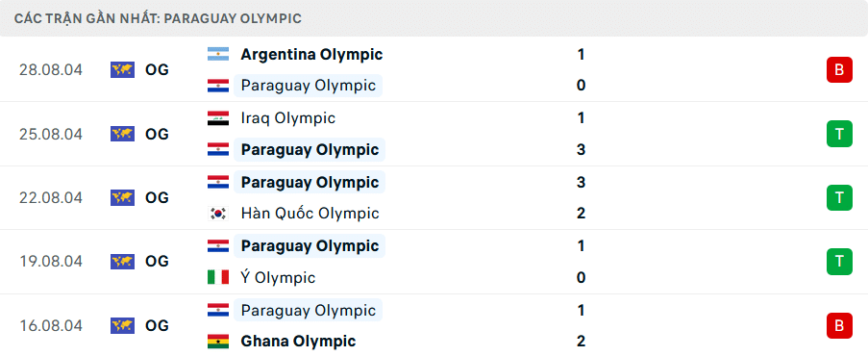Viewport: 868px width, 356px height.
Task: Click the 25.08.04 match date
Action: (x=50, y=134)
